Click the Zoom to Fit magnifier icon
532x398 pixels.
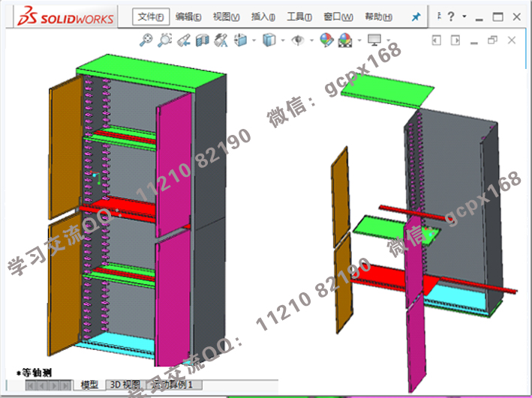click(x=147, y=40)
